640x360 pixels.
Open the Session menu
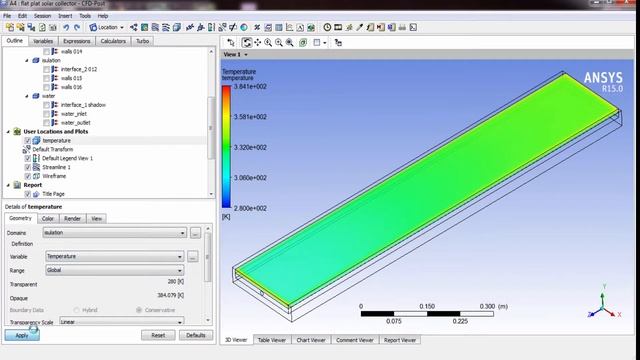pyautogui.click(x=42, y=16)
